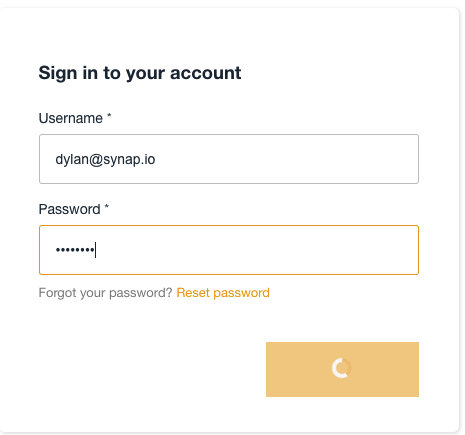465x435 pixels.
Task: Place cursor in dylan@synap.io email text
Action: pyautogui.click(x=105, y=160)
